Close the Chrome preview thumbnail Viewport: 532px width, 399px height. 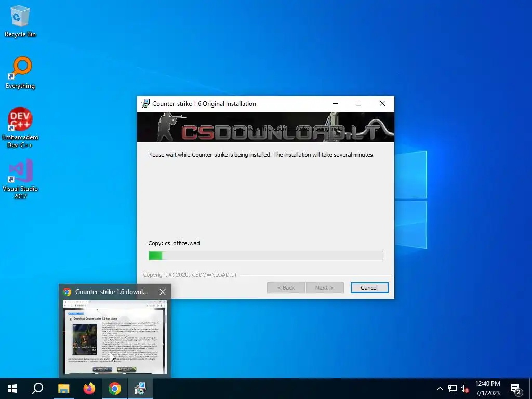click(x=163, y=292)
